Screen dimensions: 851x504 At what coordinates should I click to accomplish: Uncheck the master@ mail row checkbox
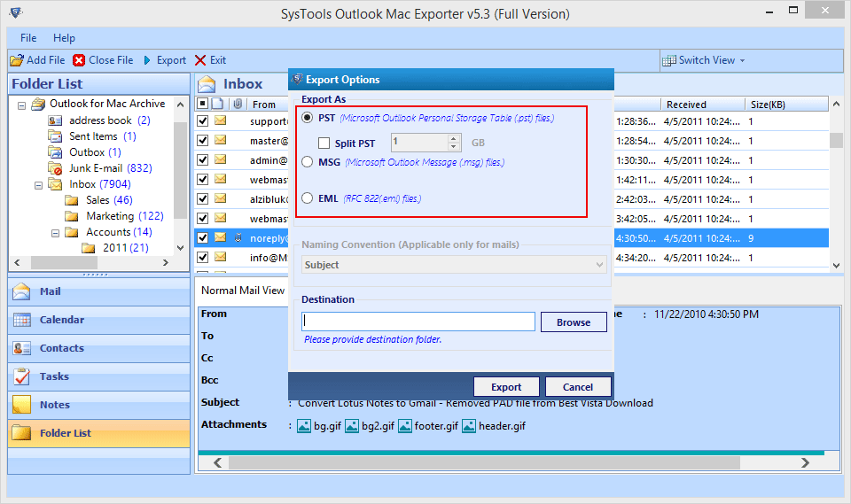click(202, 140)
